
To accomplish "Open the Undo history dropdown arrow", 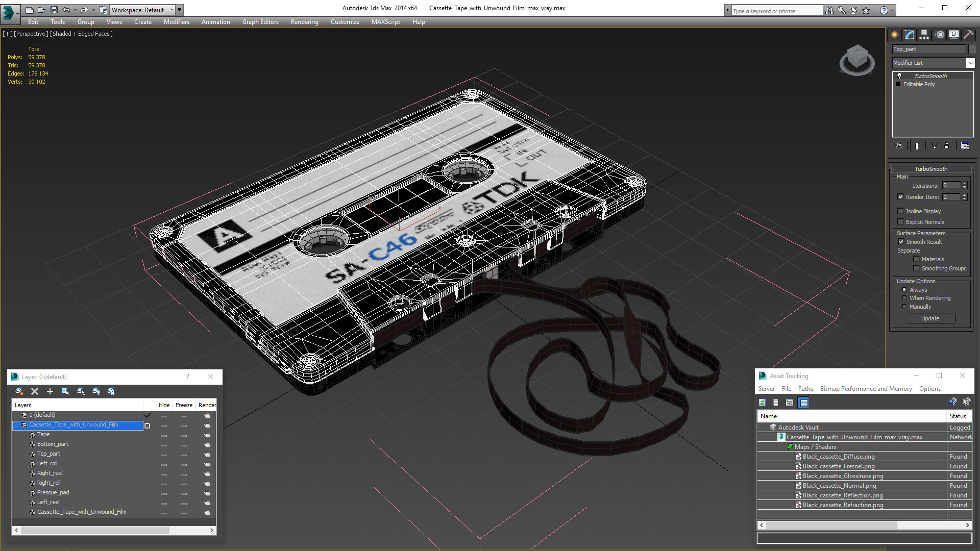I will click(75, 10).
